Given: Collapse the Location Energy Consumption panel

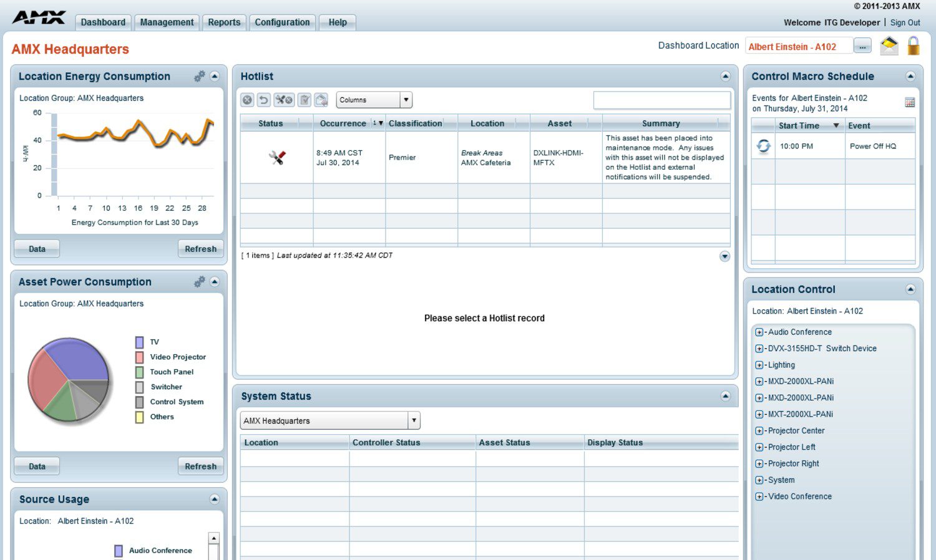Looking at the screenshot, I should point(215,76).
